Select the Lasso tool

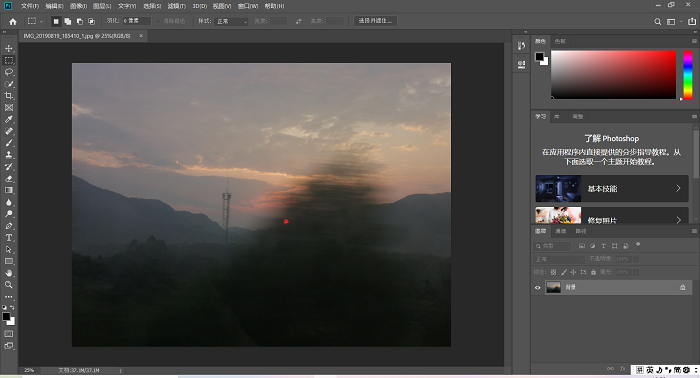click(x=8, y=72)
